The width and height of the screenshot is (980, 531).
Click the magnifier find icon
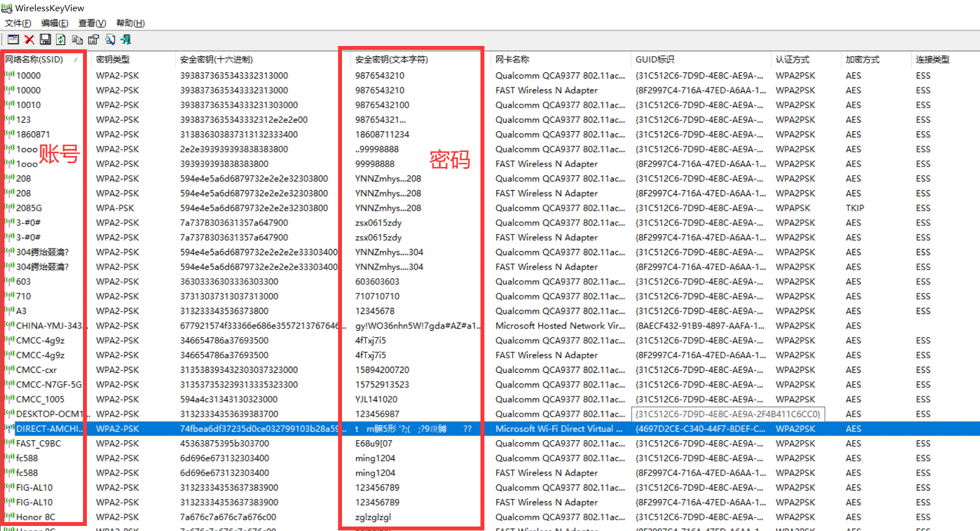pos(110,39)
